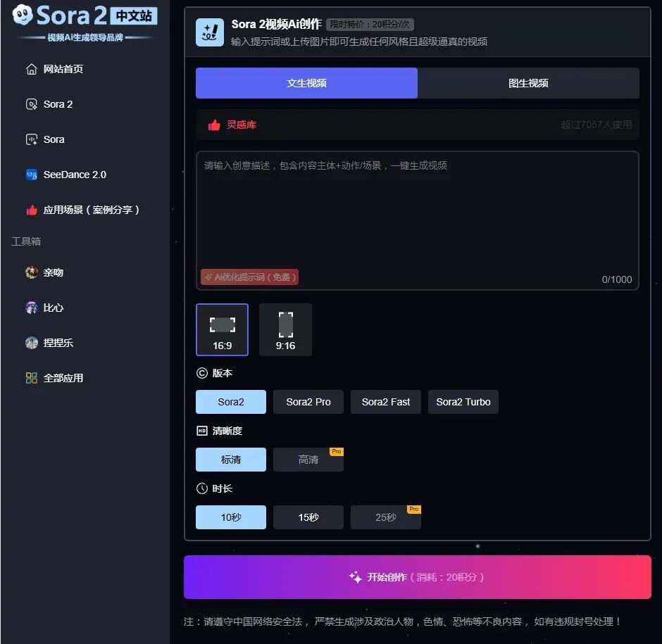Switch to the 图生视频 tab
This screenshot has width=662, height=644.
pyautogui.click(x=528, y=83)
